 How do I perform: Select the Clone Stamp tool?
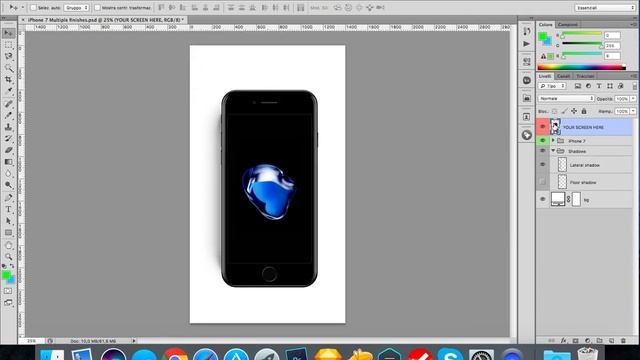click(x=8, y=127)
